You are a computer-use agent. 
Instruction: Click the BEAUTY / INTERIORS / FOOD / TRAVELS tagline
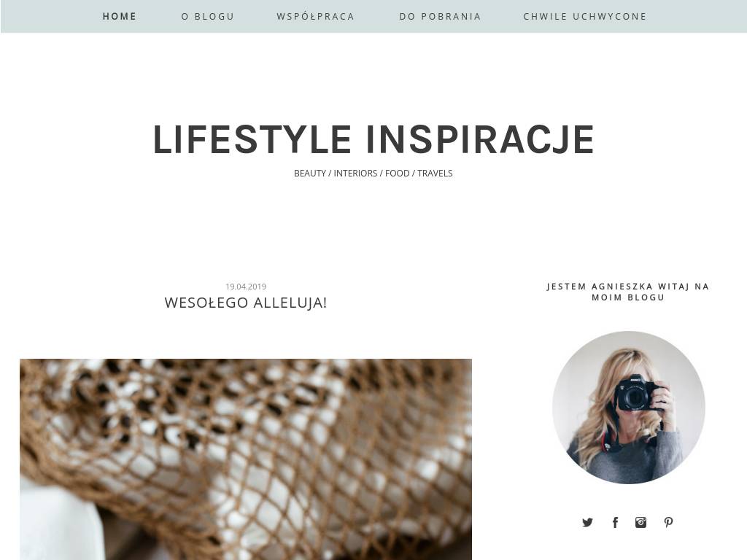pos(373,174)
